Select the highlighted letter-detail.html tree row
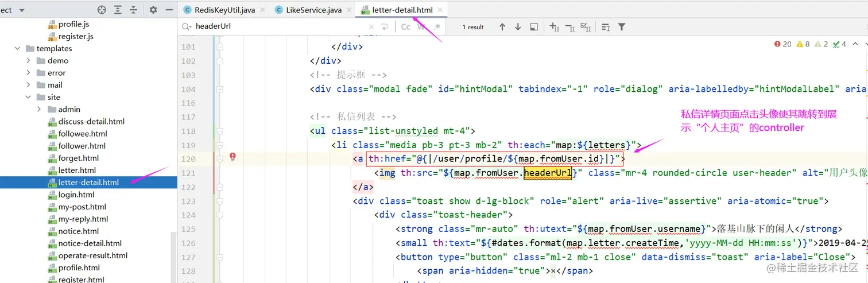This screenshot has width=868, height=283. pyautogui.click(x=88, y=183)
